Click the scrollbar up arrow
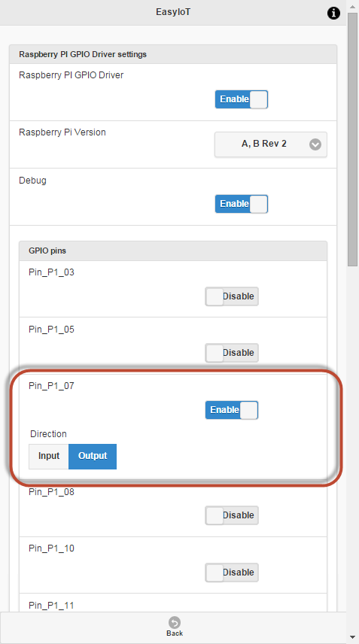 click(x=353, y=5)
